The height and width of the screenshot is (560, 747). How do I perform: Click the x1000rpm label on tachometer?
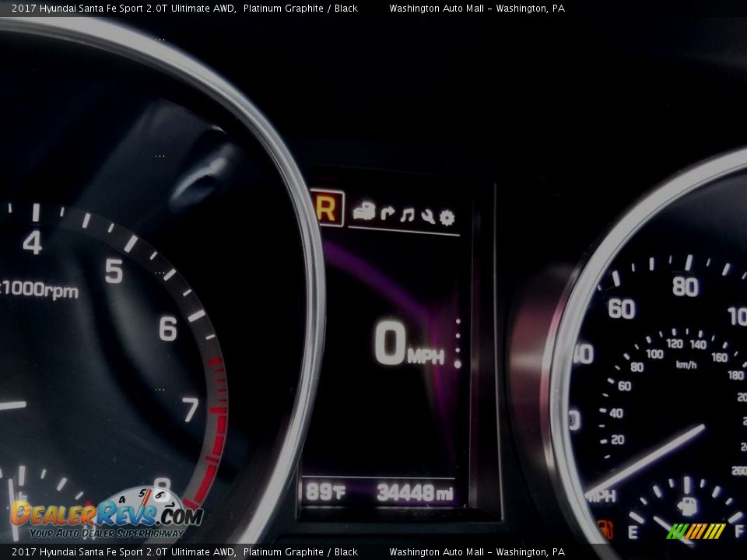pos(40,291)
